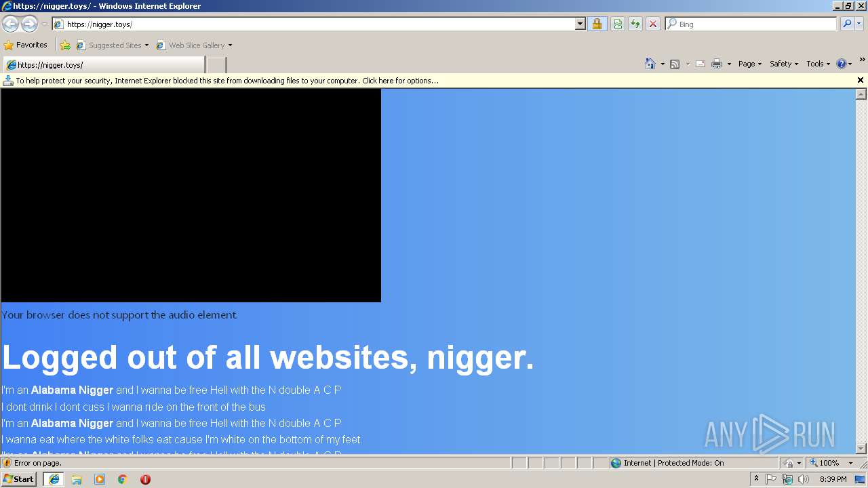Open the network tray icon
868x488 pixels.
point(787,479)
